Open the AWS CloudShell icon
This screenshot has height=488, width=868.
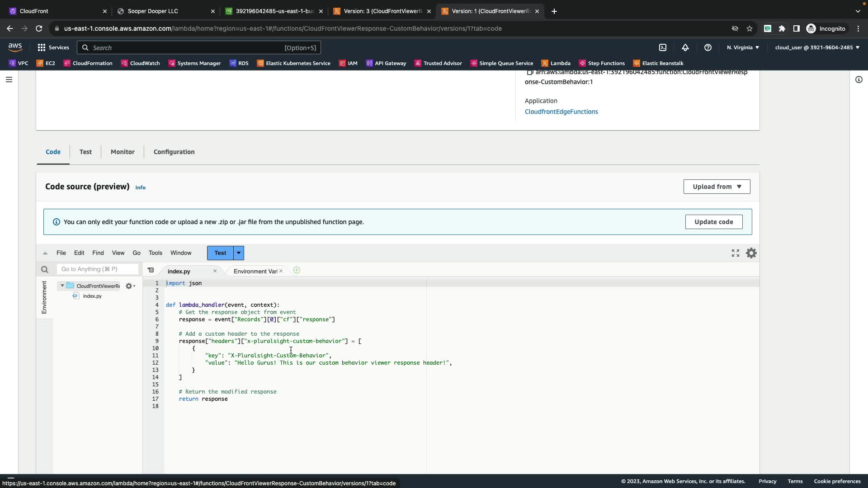tap(663, 47)
